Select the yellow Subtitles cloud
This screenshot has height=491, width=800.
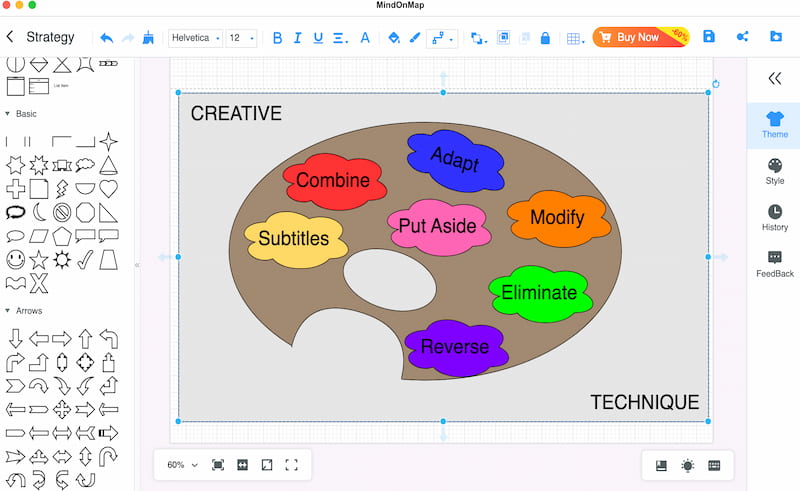point(295,239)
